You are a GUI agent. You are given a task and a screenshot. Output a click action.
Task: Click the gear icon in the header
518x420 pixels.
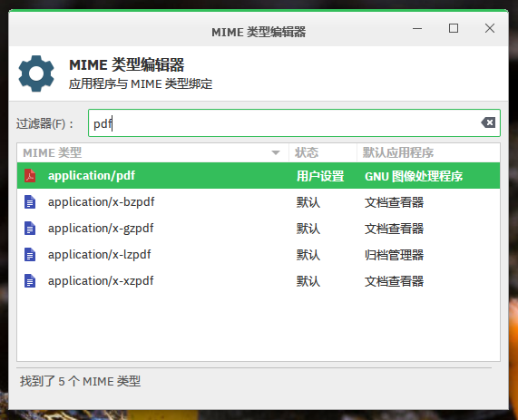coord(36,73)
